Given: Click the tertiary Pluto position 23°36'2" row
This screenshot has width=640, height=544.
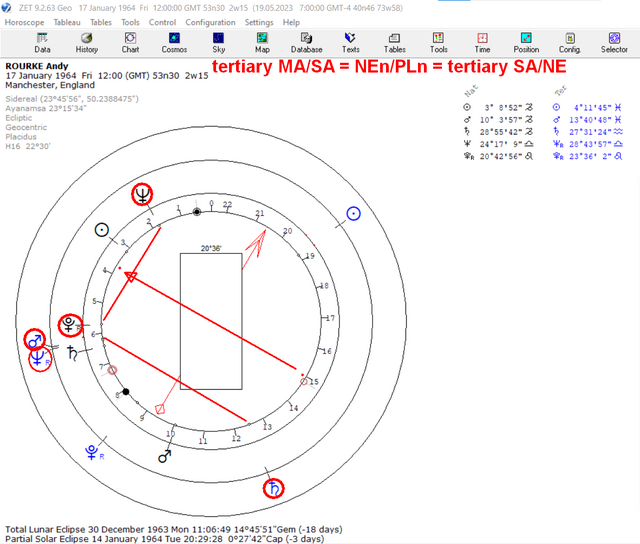Looking at the screenshot, I should [x=587, y=156].
